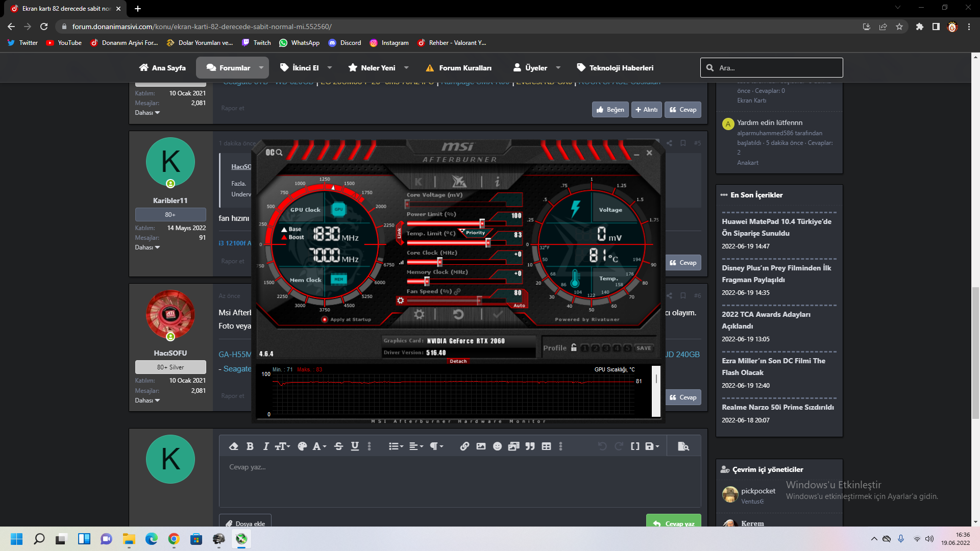Click Karibler11 avatar in post #5

[x=170, y=162]
